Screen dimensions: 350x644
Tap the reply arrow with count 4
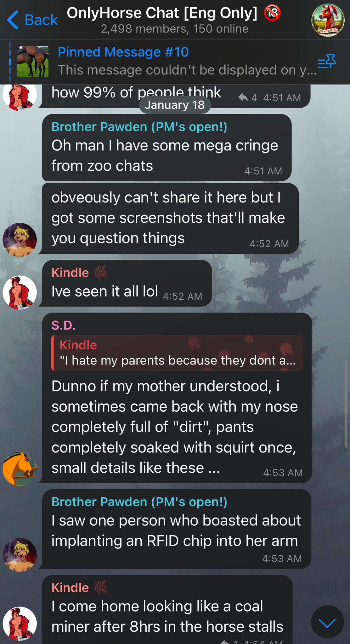point(243,97)
